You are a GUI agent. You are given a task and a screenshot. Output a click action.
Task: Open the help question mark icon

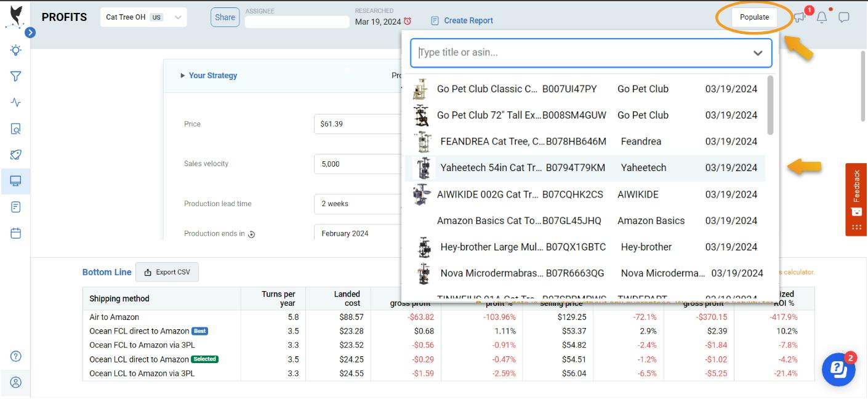coord(16,356)
